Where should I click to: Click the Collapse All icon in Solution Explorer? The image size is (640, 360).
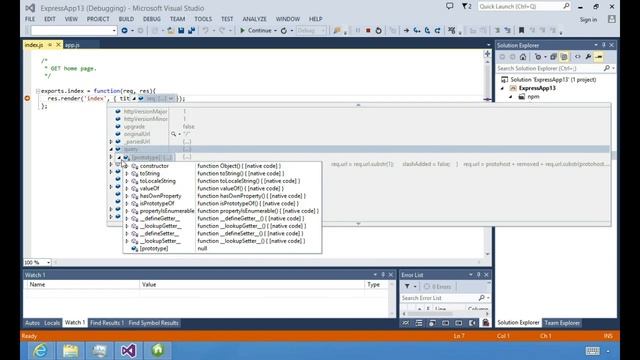tap(553, 57)
